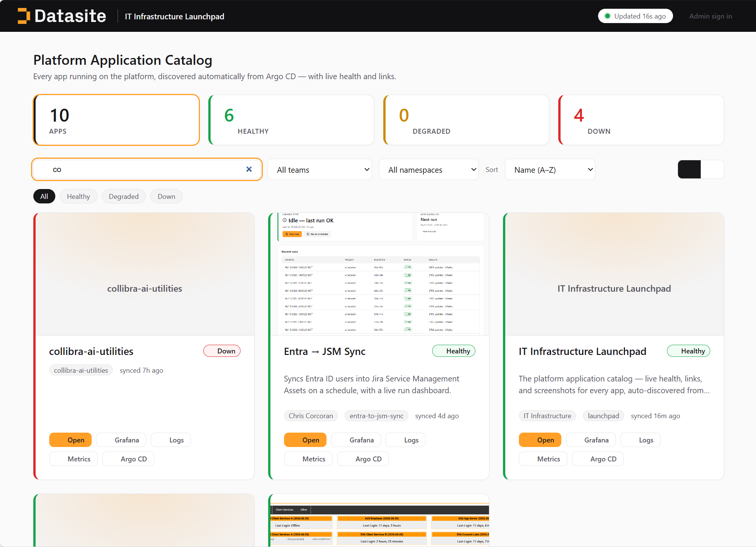The height and width of the screenshot is (547, 756).
Task: Click the IT Infrastructure Launchpad card title
Action: pos(583,351)
